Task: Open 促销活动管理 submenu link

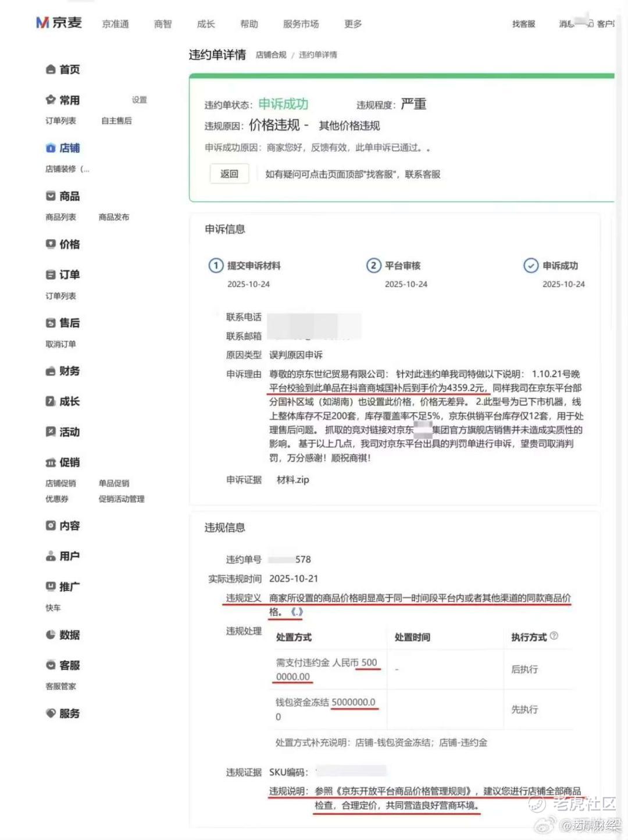Action: point(122,499)
